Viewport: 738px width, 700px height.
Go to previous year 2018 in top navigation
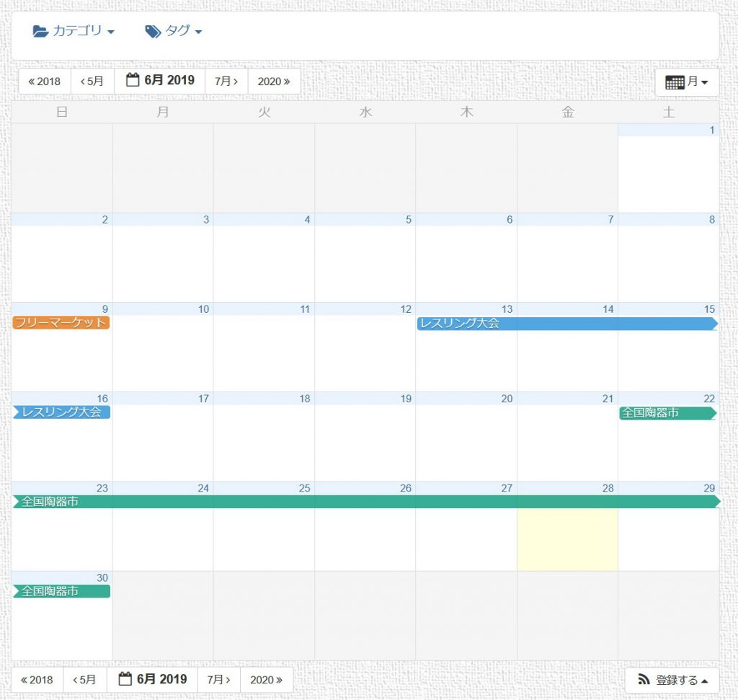click(x=45, y=81)
